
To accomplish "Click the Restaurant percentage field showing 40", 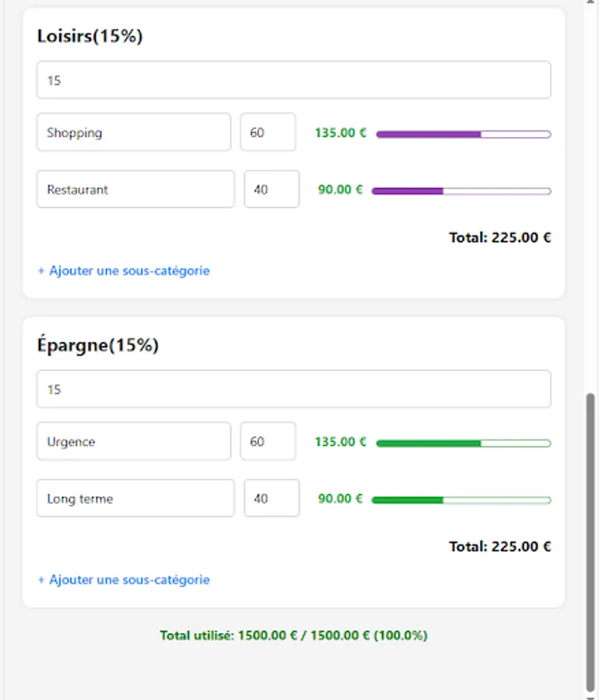I will pyautogui.click(x=270, y=189).
